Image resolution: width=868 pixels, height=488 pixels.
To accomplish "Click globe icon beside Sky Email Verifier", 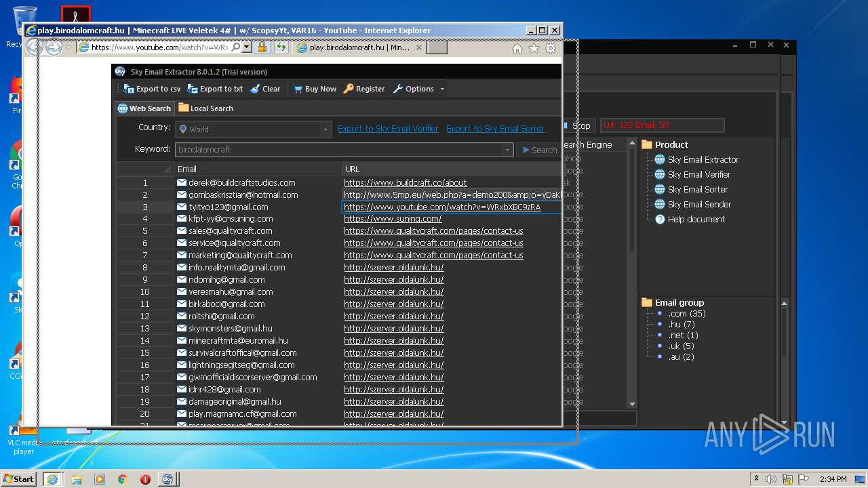I will [659, 174].
